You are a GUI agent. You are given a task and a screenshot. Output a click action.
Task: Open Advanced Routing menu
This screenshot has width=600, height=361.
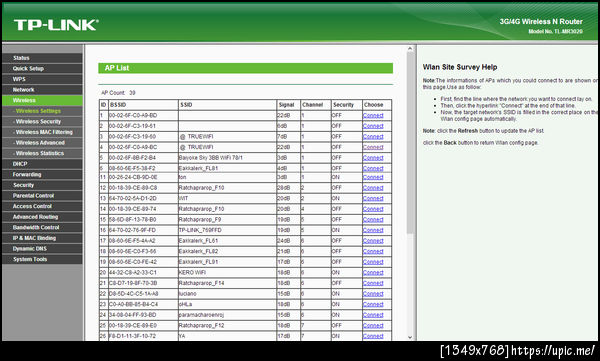click(x=42, y=217)
